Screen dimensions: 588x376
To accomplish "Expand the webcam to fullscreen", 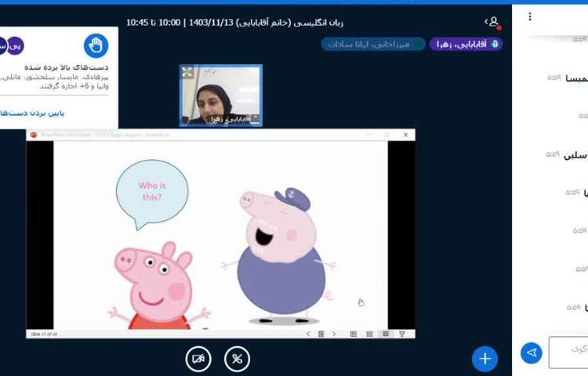I will click(x=187, y=72).
